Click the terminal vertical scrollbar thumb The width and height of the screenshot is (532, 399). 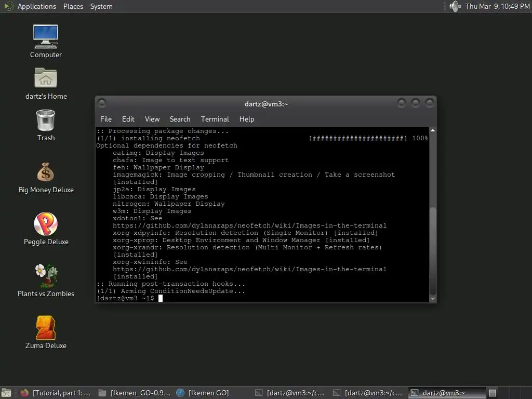(x=433, y=251)
